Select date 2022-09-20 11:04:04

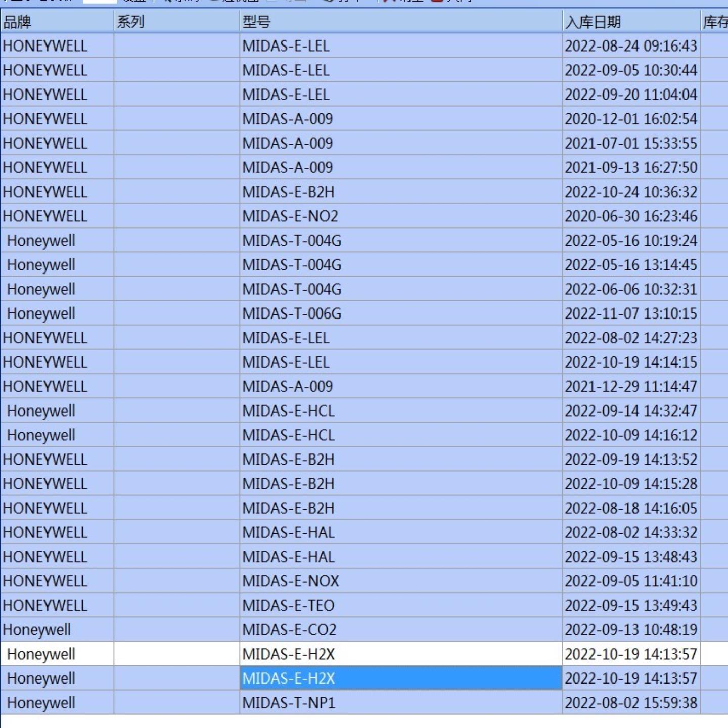[631, 95]
